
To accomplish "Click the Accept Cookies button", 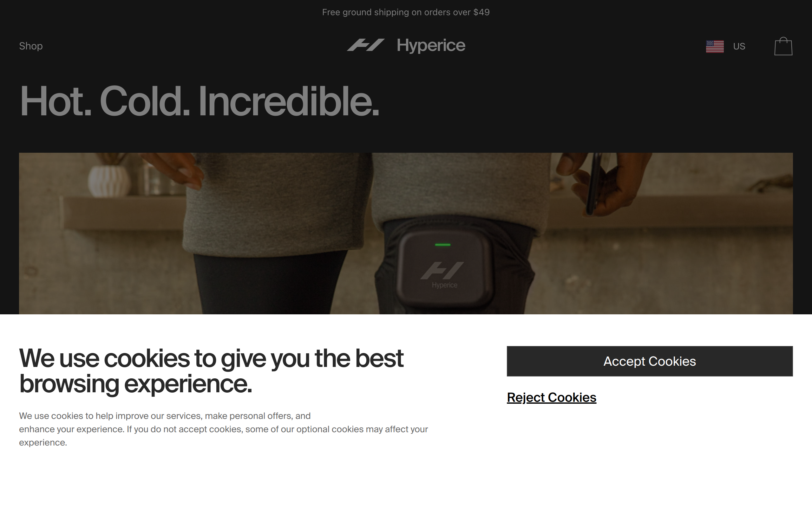I will pos(650,361).
